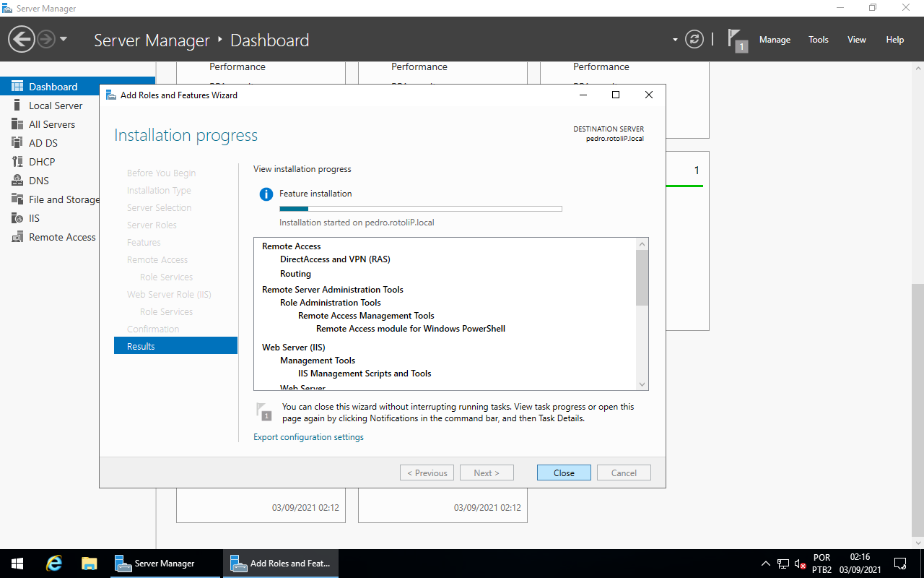Open the Tools menu
This screenshot has width=924, height=578.
click(x=818, y=40)
